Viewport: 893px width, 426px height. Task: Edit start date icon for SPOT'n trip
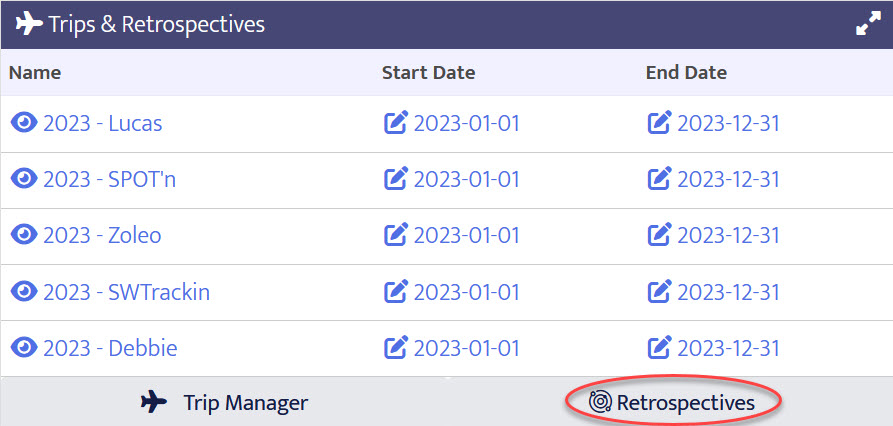pos(396,179)
